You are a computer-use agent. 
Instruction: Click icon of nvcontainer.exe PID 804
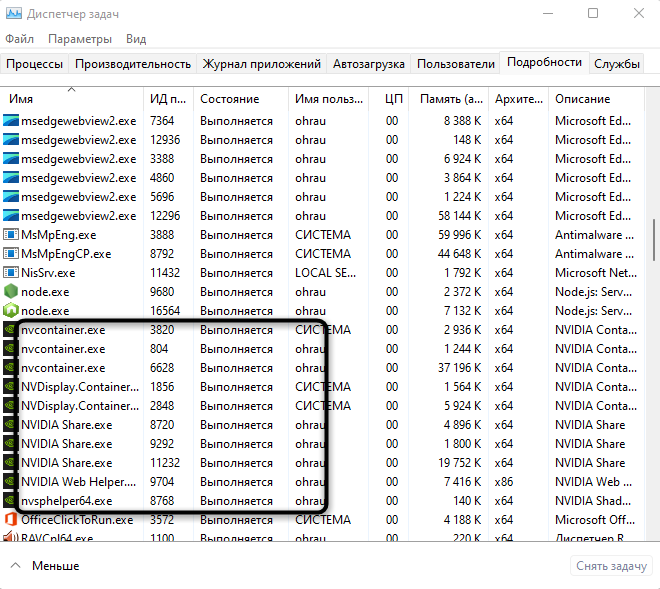tap(9, 349)
